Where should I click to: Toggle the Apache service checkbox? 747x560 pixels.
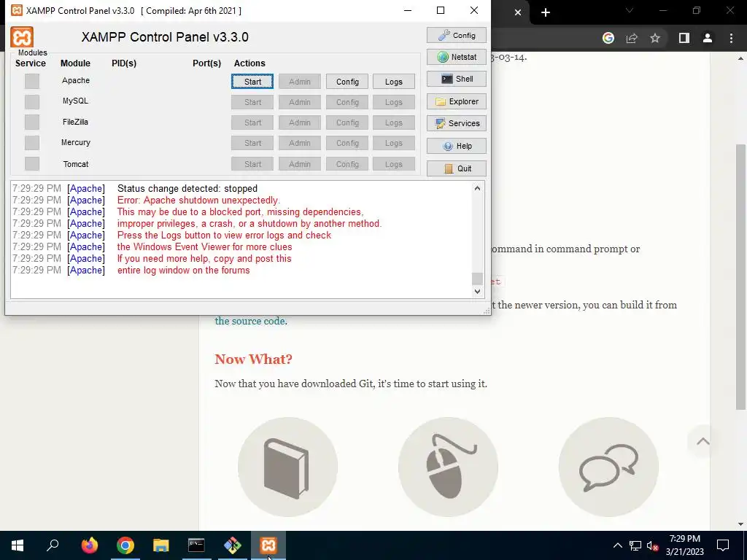coord(32,82)
